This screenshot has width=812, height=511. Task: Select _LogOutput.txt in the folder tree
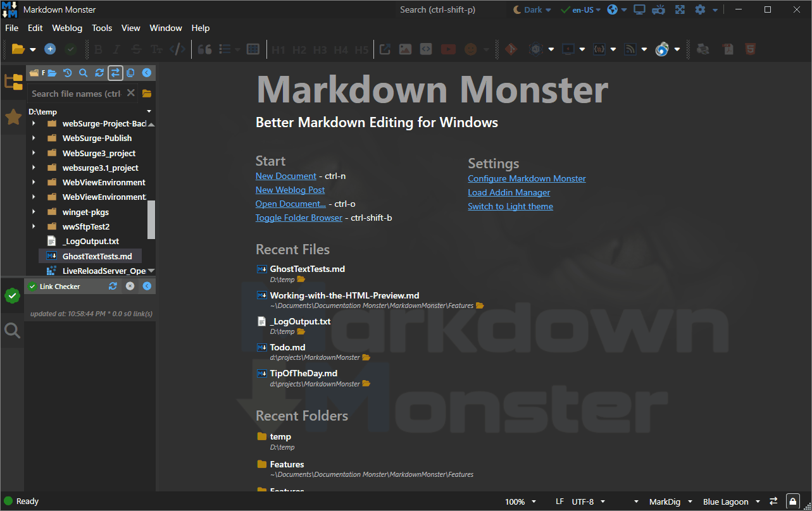point(91,241)
